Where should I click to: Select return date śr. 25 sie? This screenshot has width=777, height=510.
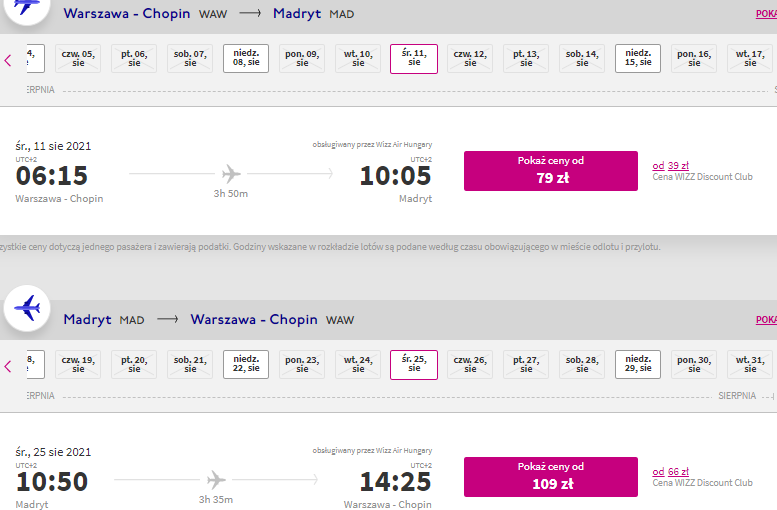pyautogui.click(x=414, y=364)
